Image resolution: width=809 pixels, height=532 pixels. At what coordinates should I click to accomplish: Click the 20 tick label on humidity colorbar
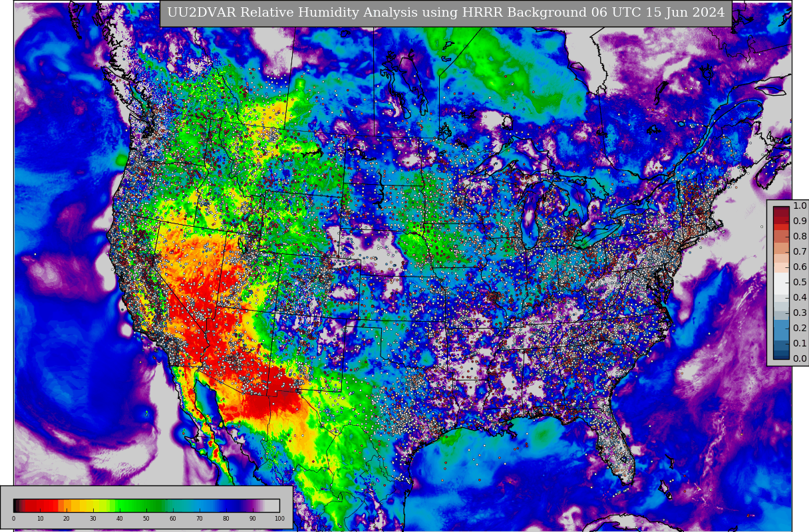67,519
